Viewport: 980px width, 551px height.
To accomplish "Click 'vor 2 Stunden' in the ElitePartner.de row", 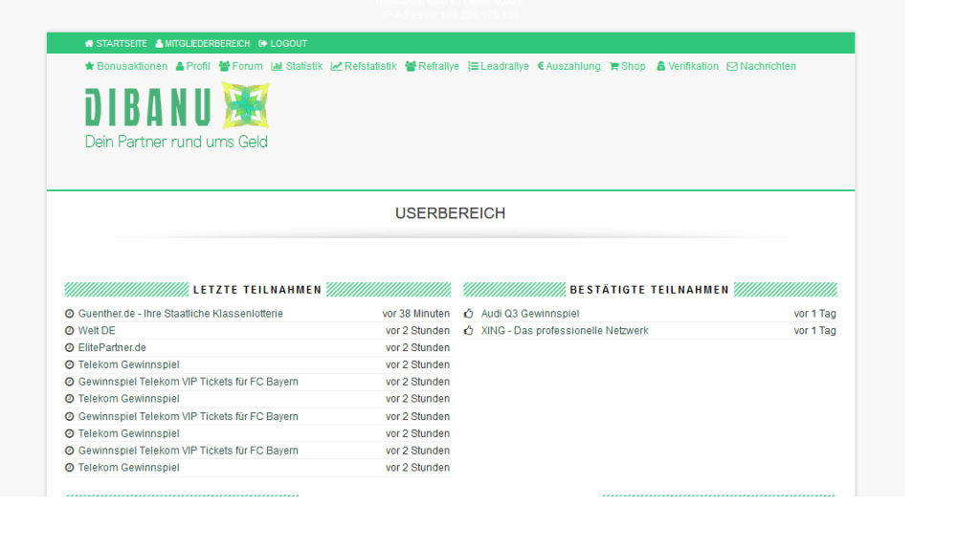I will 417,348.
